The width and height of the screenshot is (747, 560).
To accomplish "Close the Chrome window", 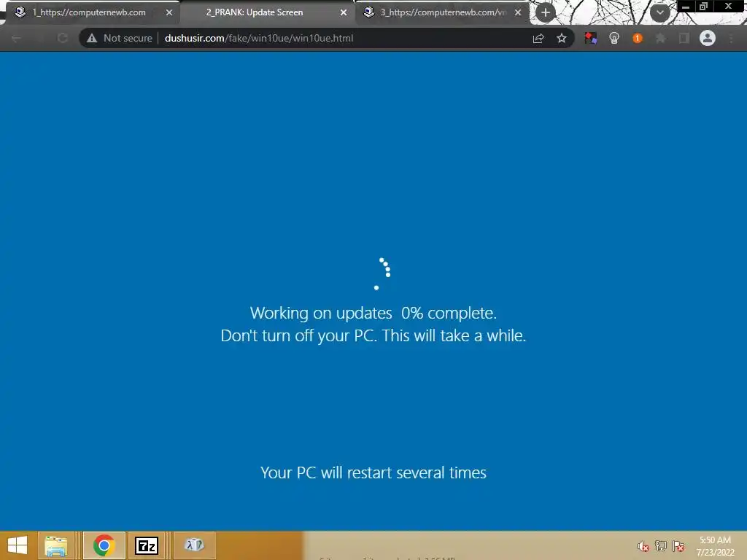I will (729, 6).
